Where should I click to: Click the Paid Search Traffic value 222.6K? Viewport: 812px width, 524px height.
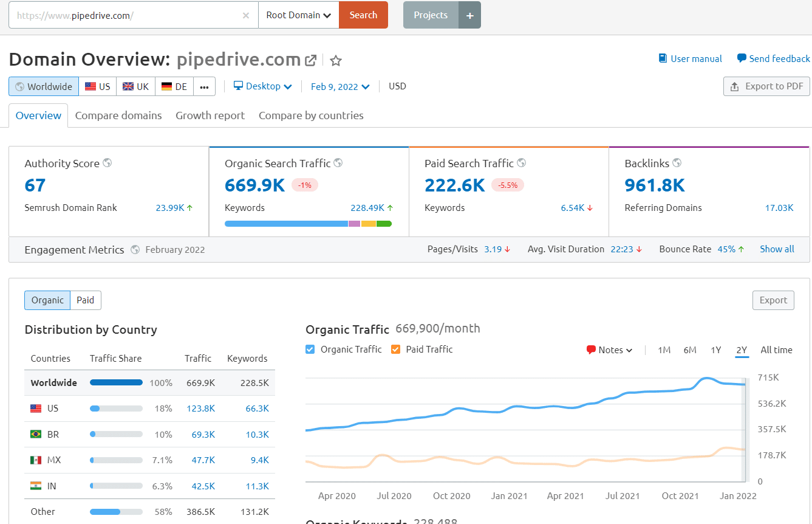(454, 185)
